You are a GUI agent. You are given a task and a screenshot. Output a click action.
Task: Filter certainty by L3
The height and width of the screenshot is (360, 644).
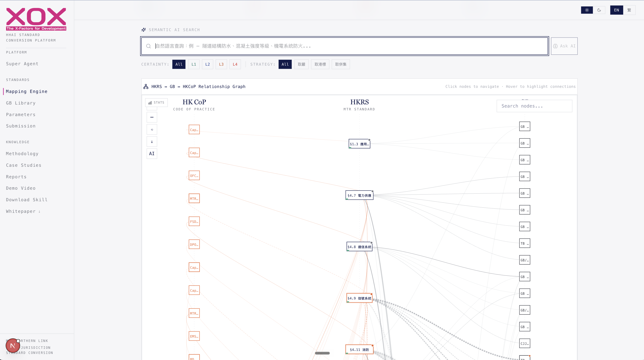coord(221,64)
